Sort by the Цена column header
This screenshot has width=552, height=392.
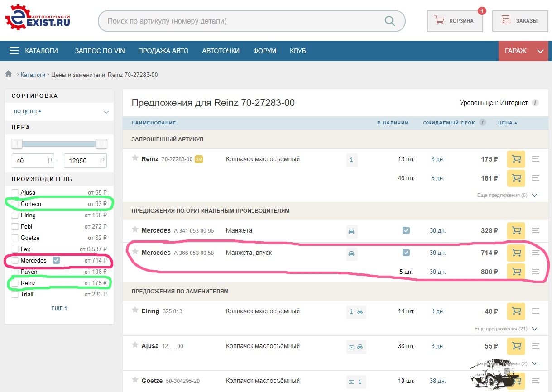(x=507, y=123)
